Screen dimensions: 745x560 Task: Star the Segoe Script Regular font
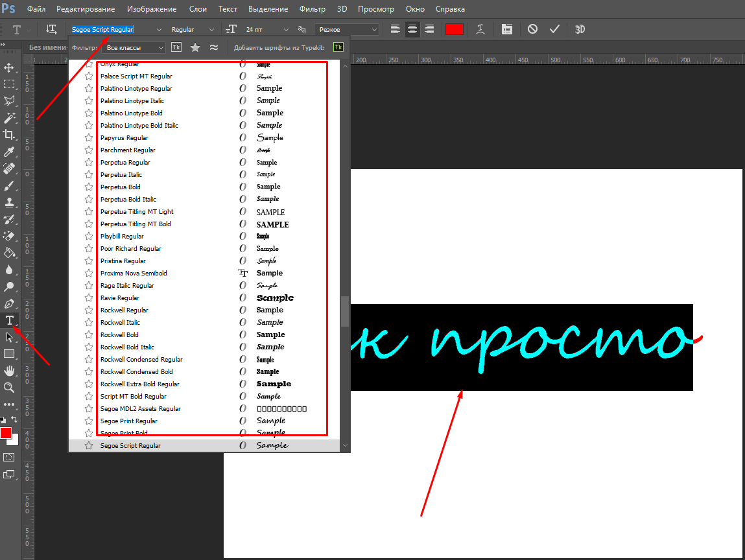click(89, 445)
